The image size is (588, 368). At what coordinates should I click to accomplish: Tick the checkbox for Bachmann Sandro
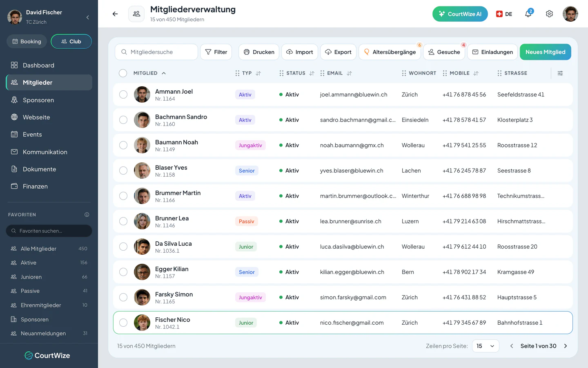(123, 120)
